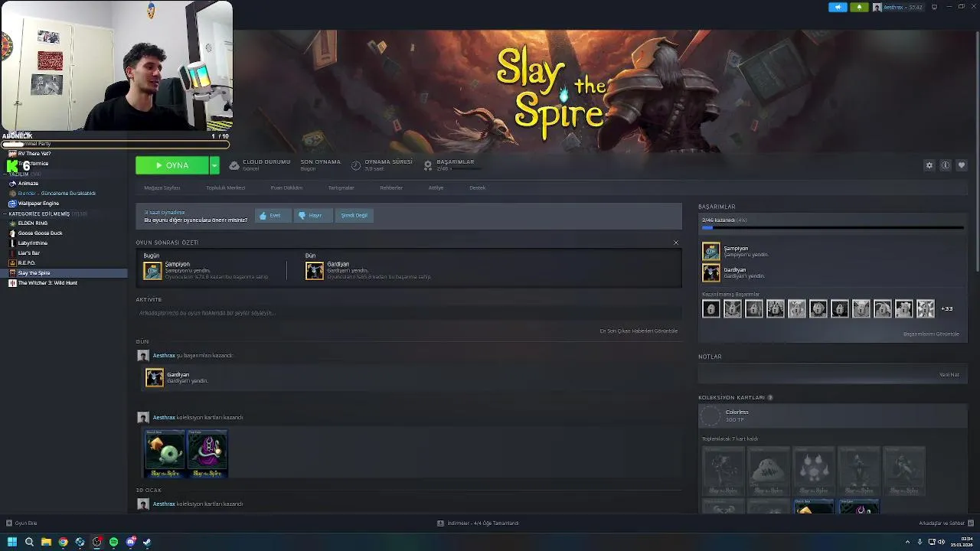Click the play time clock icon
Screen dimensions: 980x551
pyautogui.click(x=356, y=165)
